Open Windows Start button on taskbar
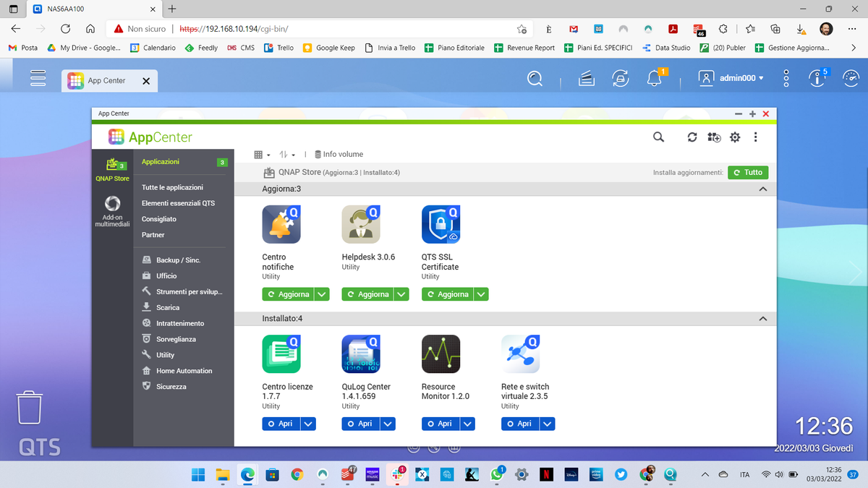868x488 pixels. [x=197, y=475]
